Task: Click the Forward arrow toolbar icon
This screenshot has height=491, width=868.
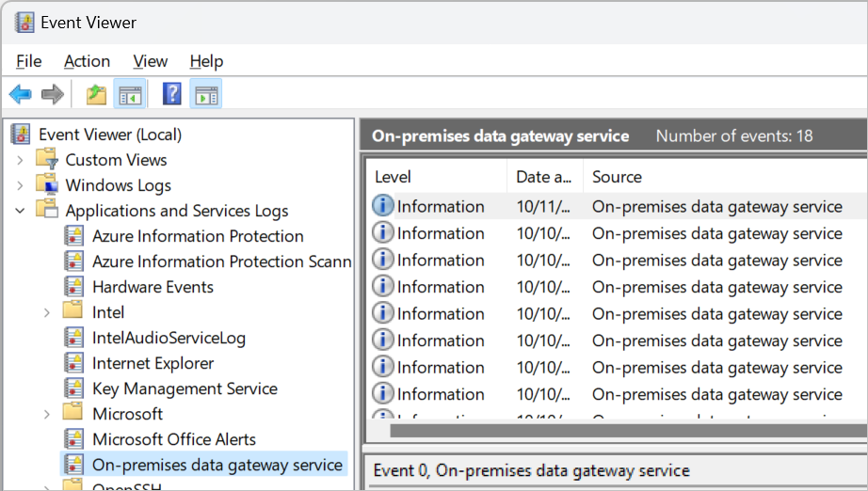Action: click(x=53, y=94)
